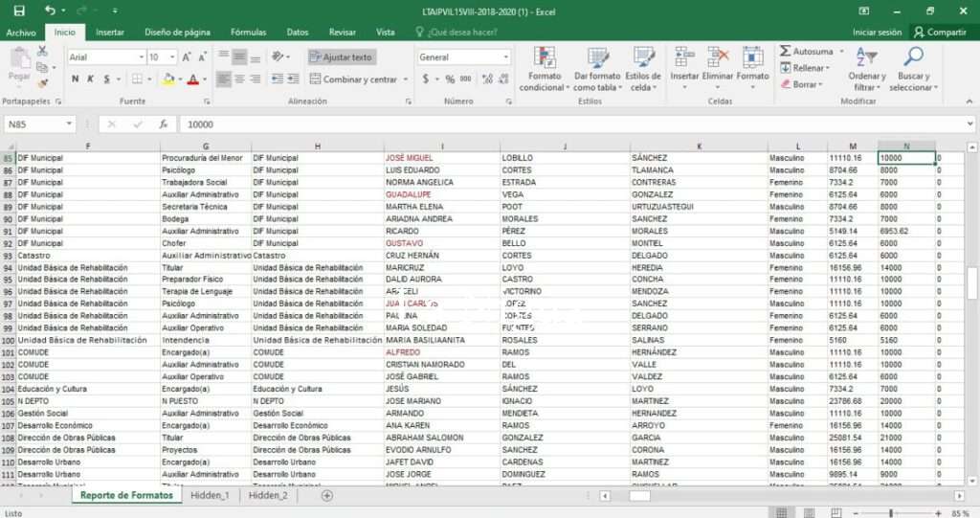This screenshot has width=980, height=518.
Task: Click the Save icon in quick access toolbar
Action: (x=18, y=11)
